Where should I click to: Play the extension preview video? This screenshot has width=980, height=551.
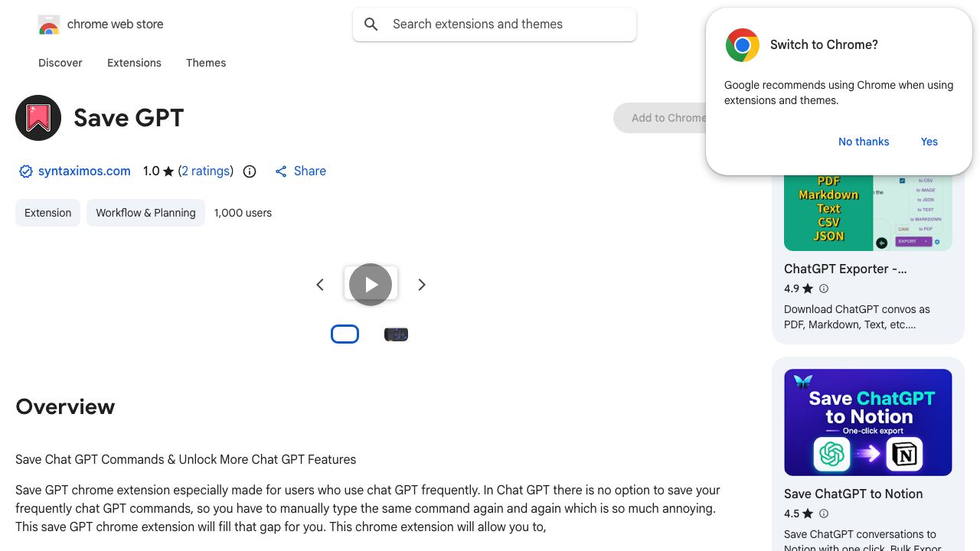coord(371,285)
